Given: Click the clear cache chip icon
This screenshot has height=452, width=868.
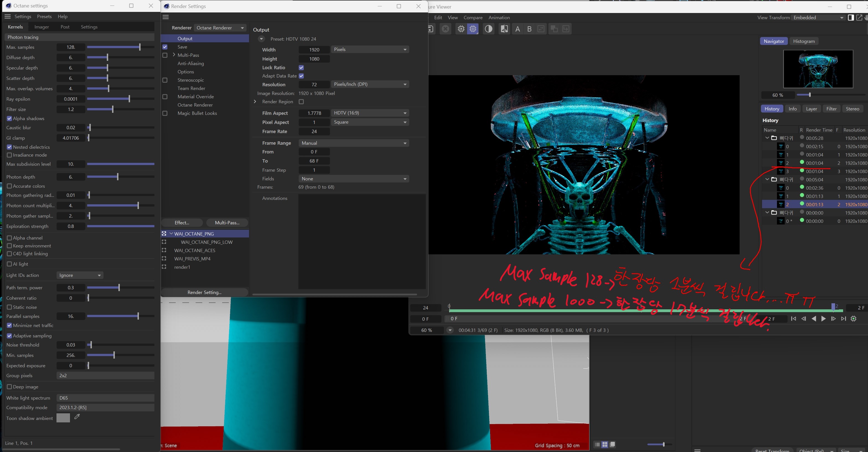Looking at the screenshot, I should pos(461,29).
